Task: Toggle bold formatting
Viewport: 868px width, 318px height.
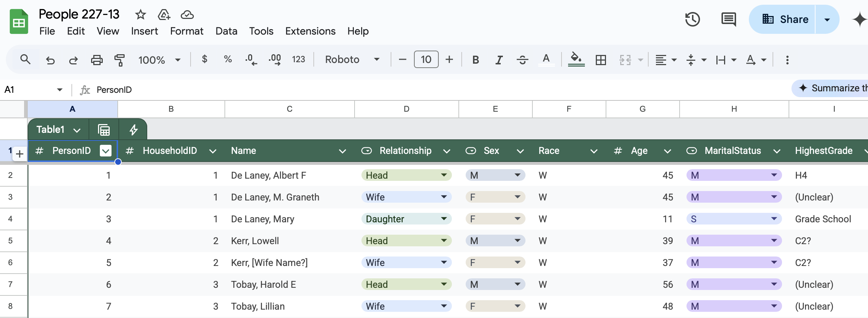Action: [476, 60]
